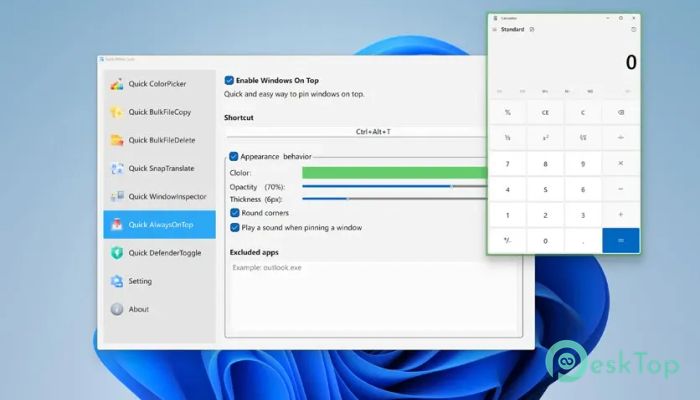
Task: Select Quick AlwaysOnTop menu label
Action: tap(161, 225)
